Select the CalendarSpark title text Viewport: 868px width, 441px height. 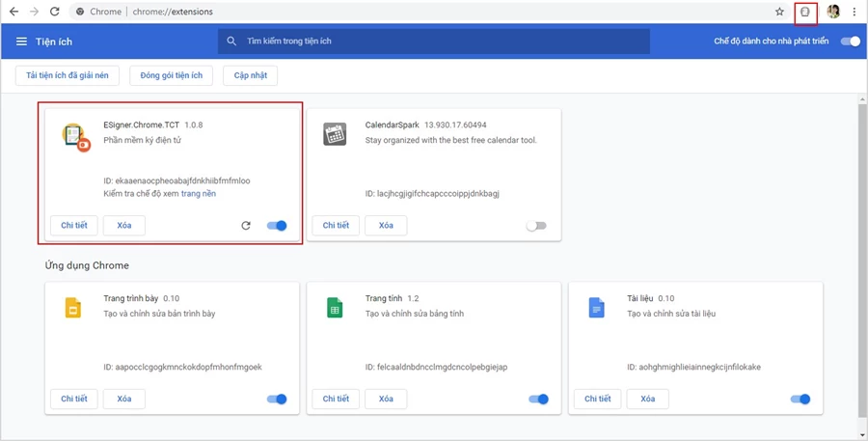(392, 125)
